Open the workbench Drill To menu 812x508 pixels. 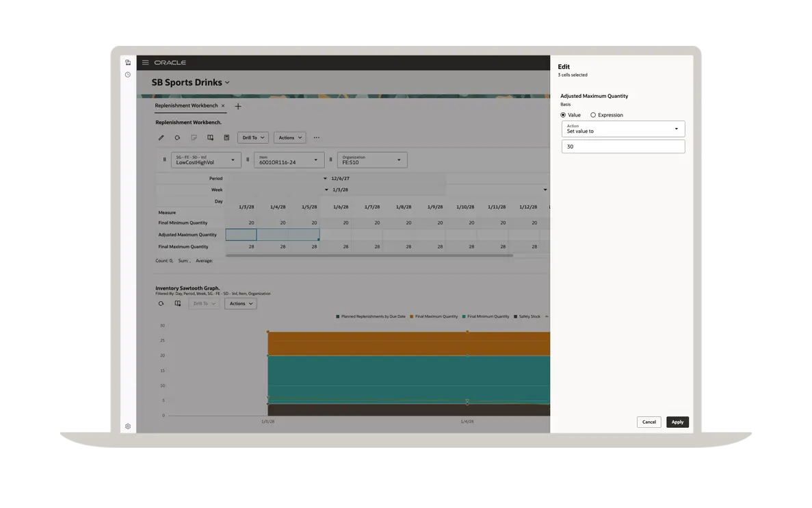252,138
